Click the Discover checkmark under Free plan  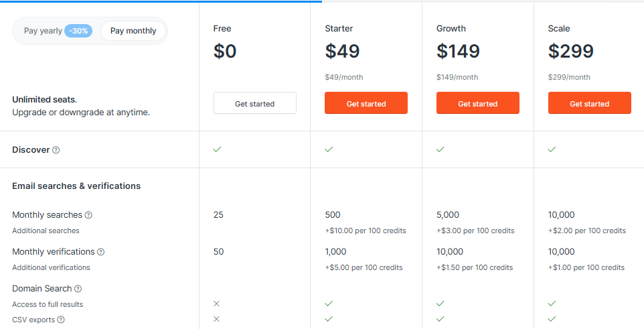[x=218, y=149]
